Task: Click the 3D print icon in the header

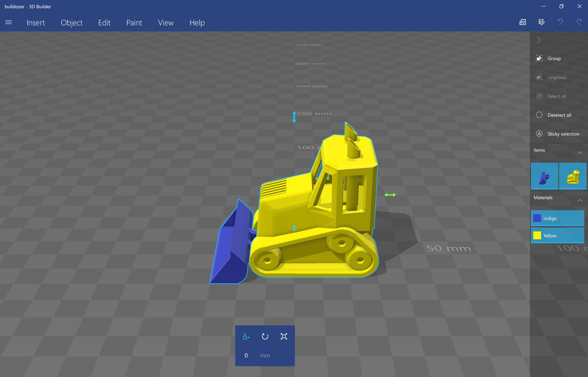Action: click(522, 22)
